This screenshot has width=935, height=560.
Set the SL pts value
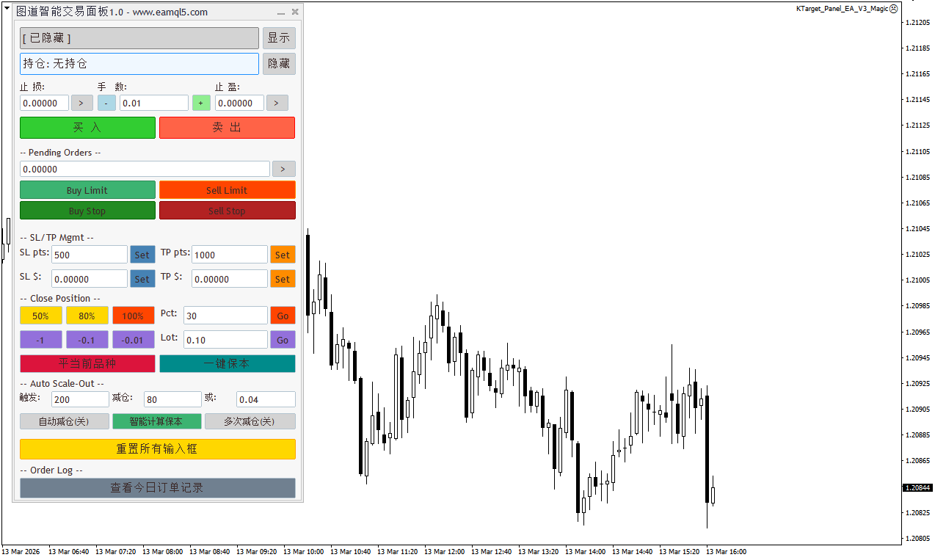click(x=142, y=255)
